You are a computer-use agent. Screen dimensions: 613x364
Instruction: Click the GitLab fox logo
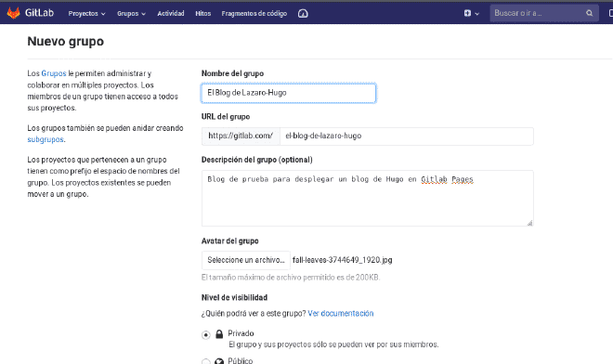(x=13, y=13)
